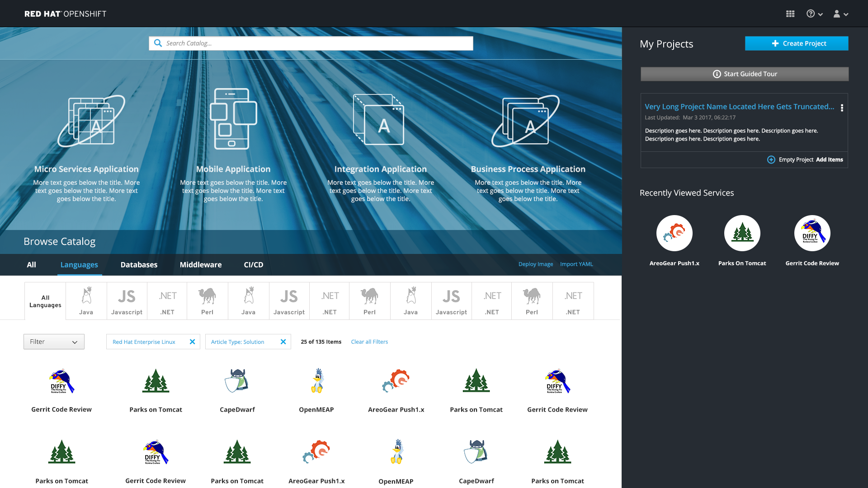Open the CapeDwarf catalog item
Image resolution: width=868 pixels, height=488 pixels.
click(237, 381)
